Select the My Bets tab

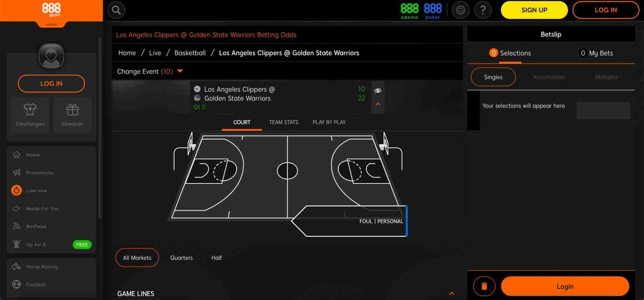click(x=596, y=53)
